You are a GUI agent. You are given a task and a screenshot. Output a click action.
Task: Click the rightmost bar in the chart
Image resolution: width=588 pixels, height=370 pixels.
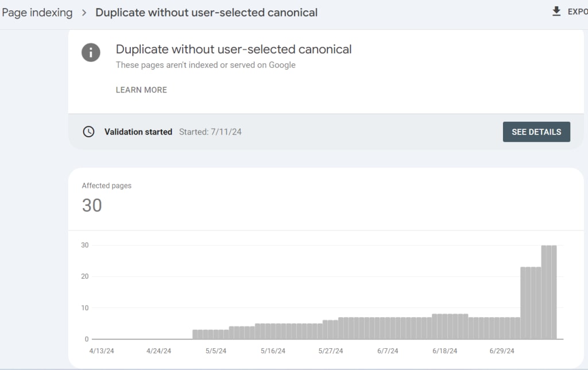[x=553, y=292]
